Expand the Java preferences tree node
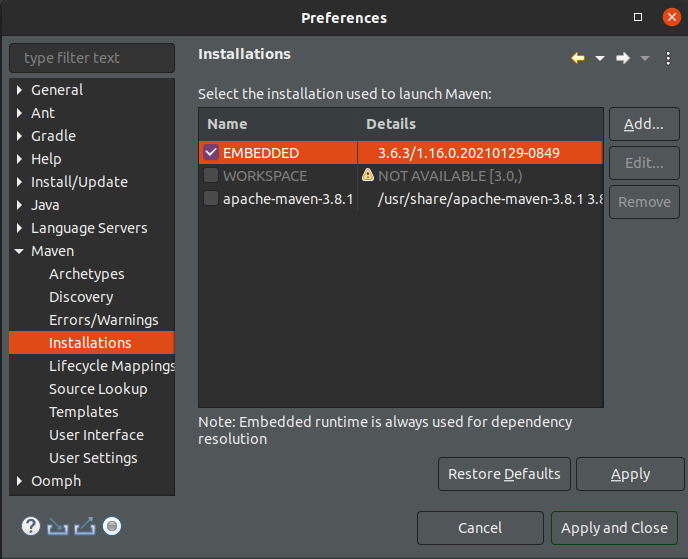This screenshot has width=688, height=559. click(x=20, y=205)
